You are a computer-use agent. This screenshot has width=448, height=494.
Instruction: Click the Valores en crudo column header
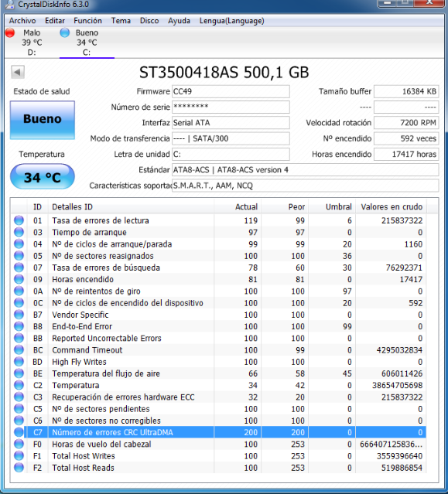click(x=391, y=207)
